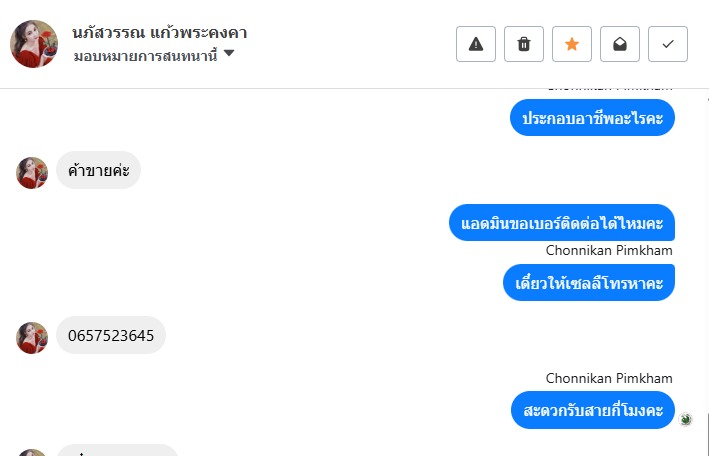The width and height of the screenshot is (709, 456).
Task: Mark conversation done with checkmark icon
Action: (x=668, y=44)
